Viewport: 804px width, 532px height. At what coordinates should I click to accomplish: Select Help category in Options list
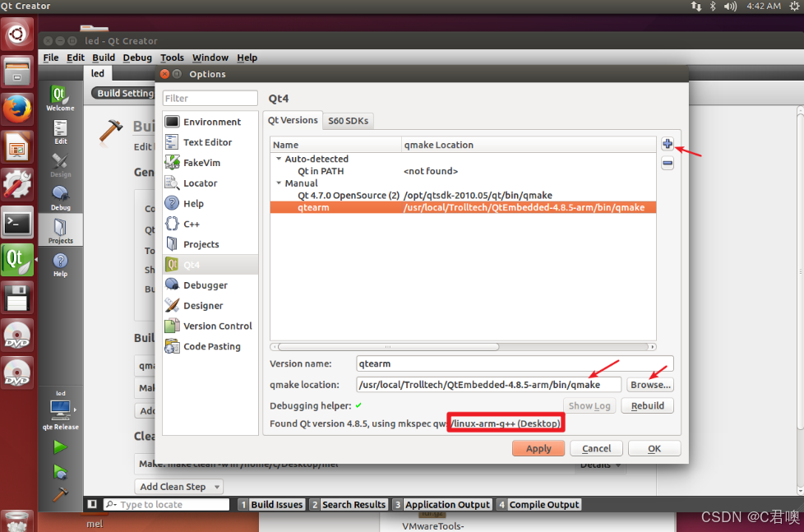click(x=210, y=204)
